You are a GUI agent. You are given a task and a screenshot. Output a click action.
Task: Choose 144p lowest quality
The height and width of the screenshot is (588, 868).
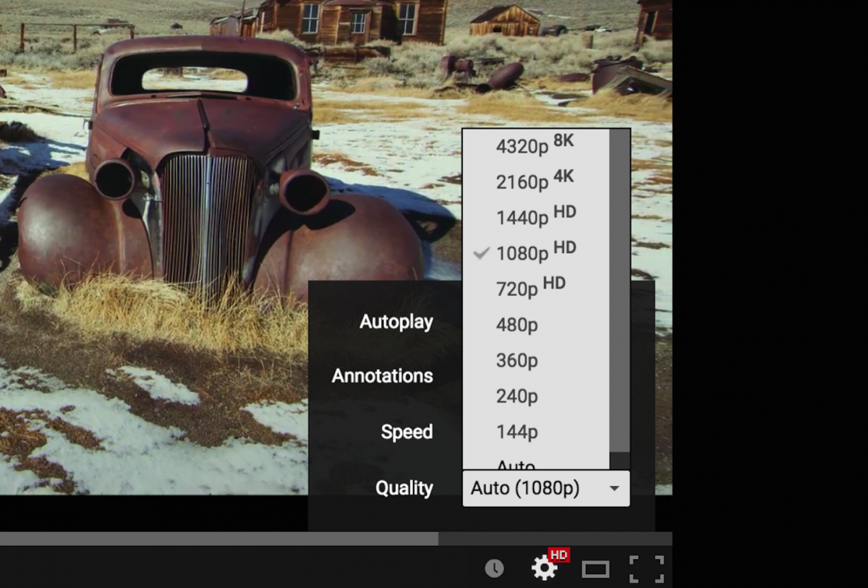516,431
